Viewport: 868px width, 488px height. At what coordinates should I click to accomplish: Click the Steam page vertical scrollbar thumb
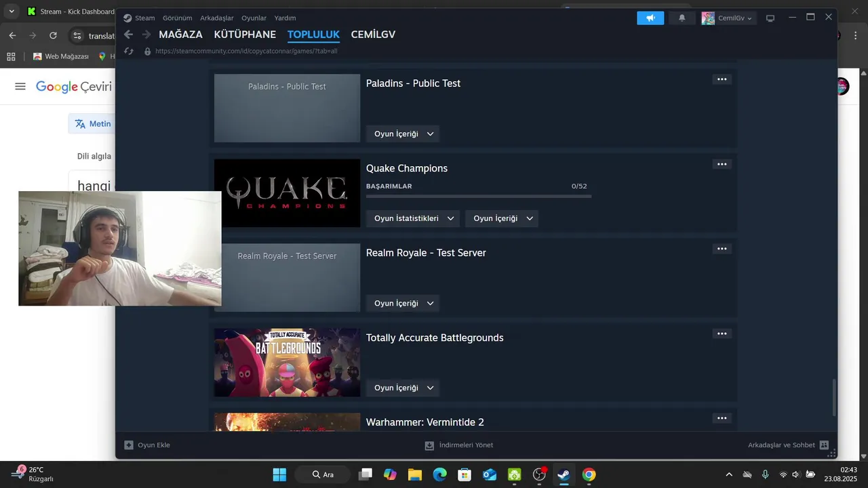(834, 399)
